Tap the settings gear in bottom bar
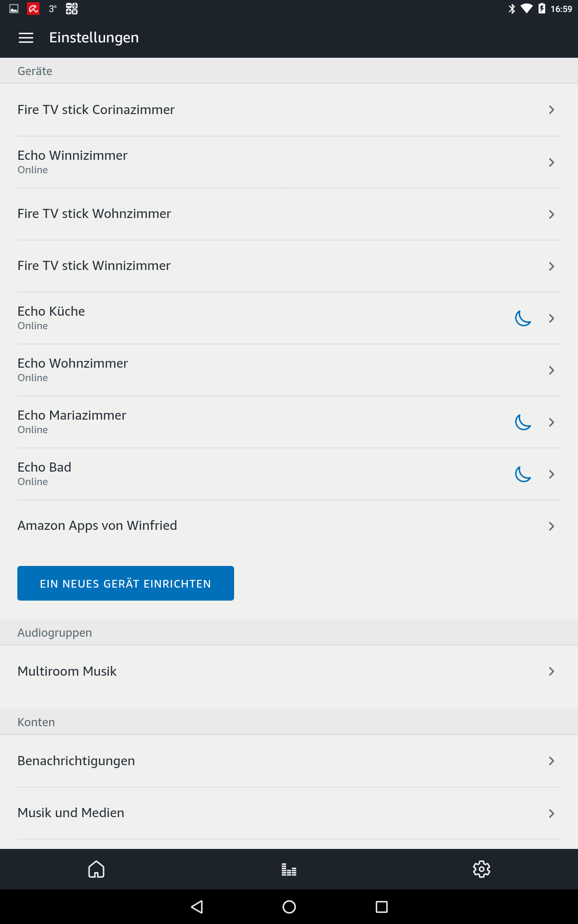578x924 pixels. (481, 869)
